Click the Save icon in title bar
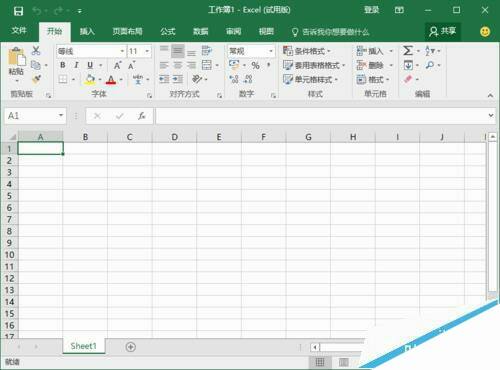The width and height of the screenshot is (500, 370). (x=19, y=11)
